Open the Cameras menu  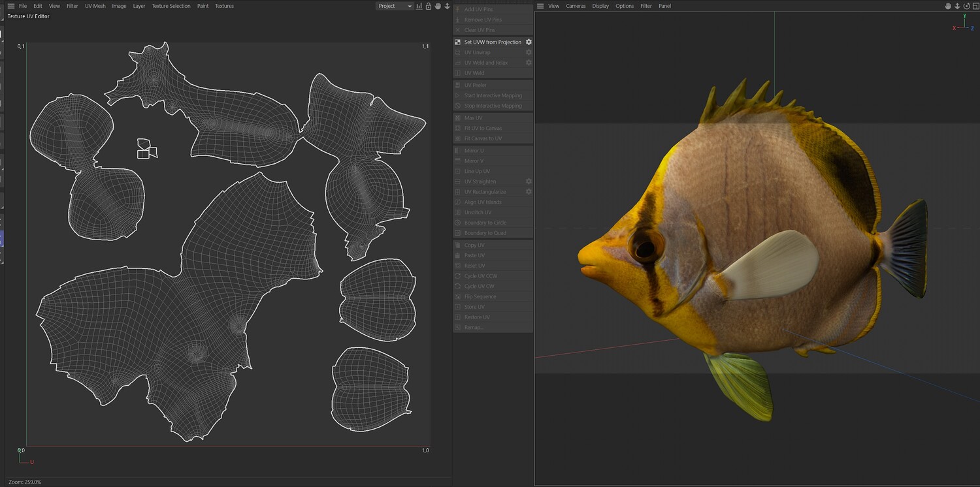[x=576, y=6]
